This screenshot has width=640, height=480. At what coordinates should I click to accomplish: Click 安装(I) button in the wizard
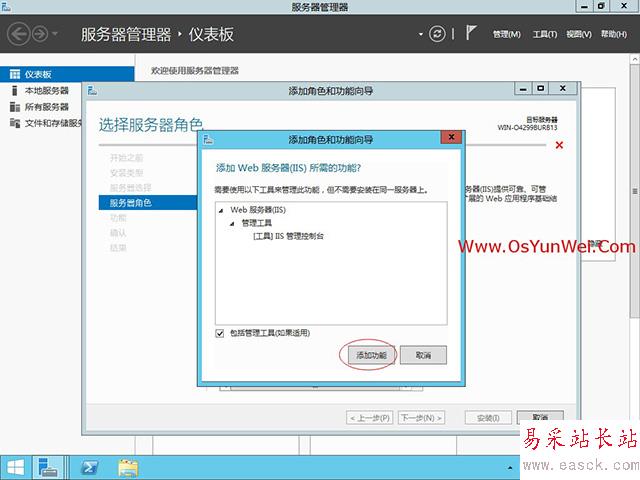tap(488, 418)
